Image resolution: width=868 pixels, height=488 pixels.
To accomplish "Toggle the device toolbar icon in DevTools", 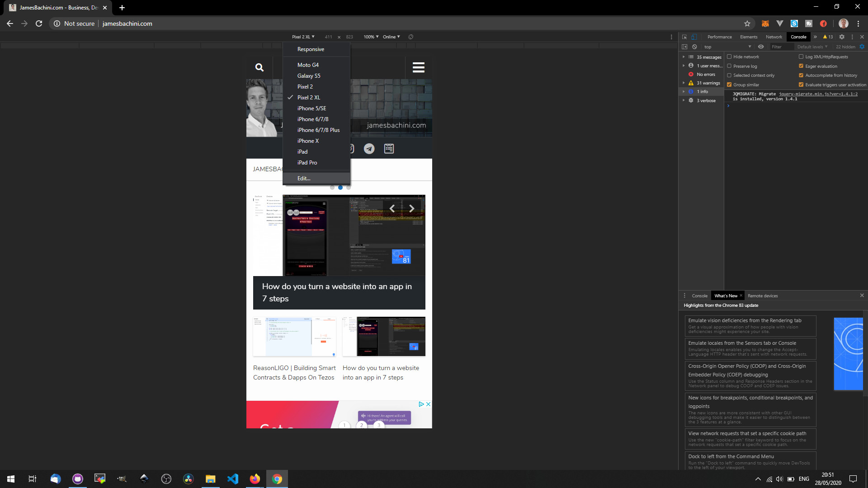I will (x=694, y=37).
